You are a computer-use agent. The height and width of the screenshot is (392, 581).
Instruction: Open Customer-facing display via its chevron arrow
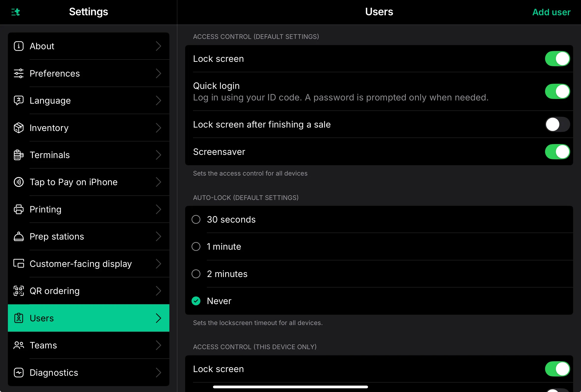click(159, 264)
